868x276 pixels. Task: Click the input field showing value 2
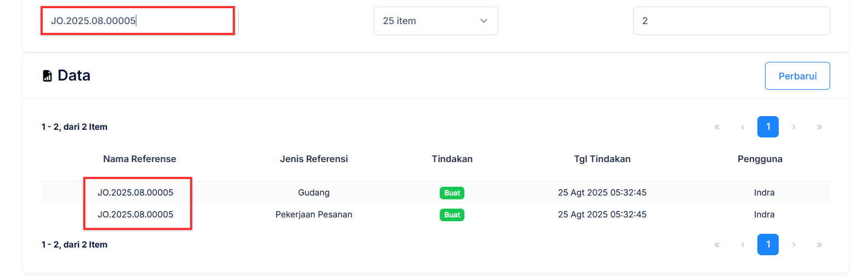(x=731, y=21)
